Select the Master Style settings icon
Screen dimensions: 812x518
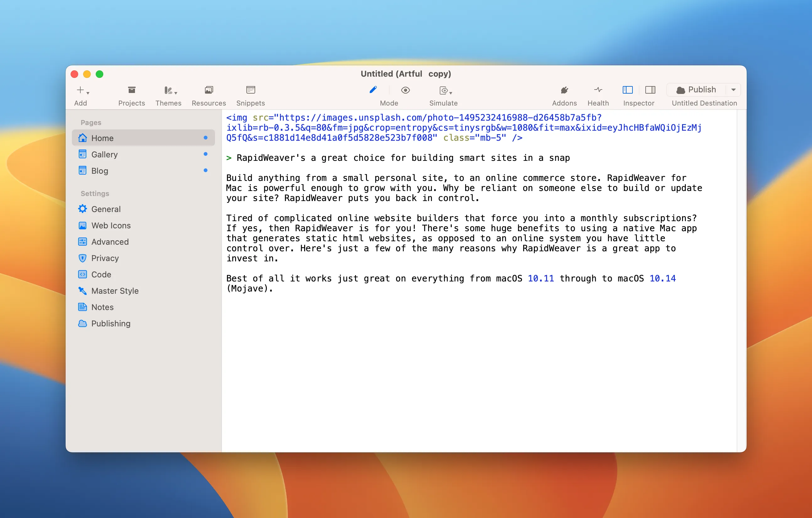[x=82, y=291]
